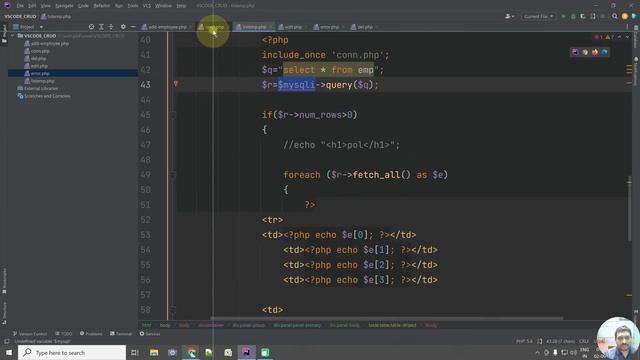Open the Tools menu
The width and height of the screenshot is (640, 360).
[x=133, y=6]
